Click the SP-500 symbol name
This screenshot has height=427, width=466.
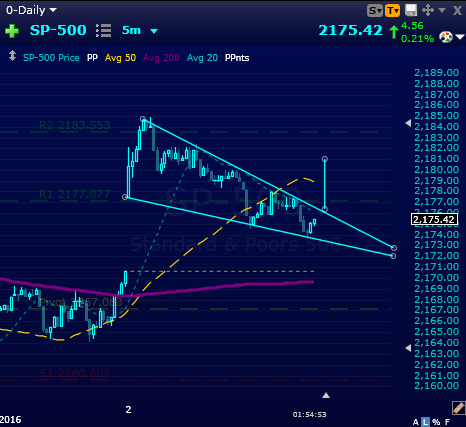pos(58,30)
